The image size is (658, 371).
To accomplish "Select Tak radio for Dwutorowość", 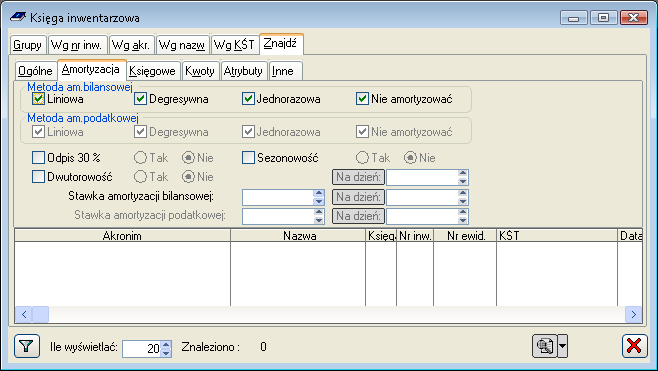I will 140,177.
